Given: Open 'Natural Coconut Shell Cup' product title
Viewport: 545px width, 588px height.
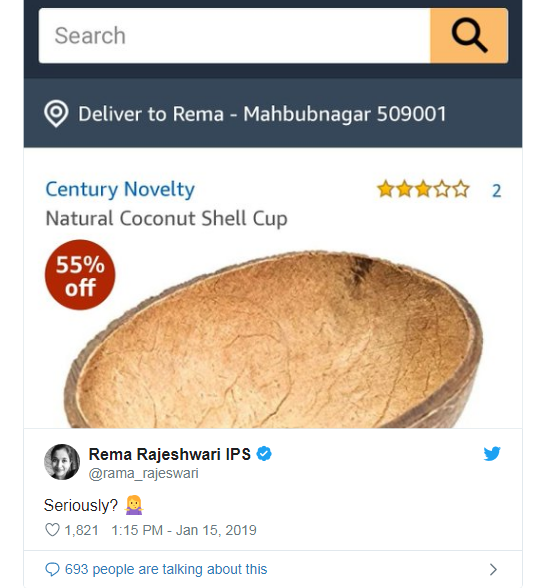Looking at the screenshot, I should click(x=167, y=218).
